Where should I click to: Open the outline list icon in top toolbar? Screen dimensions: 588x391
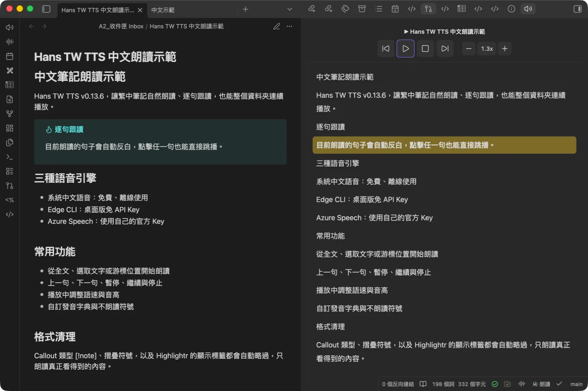(378, 9)
